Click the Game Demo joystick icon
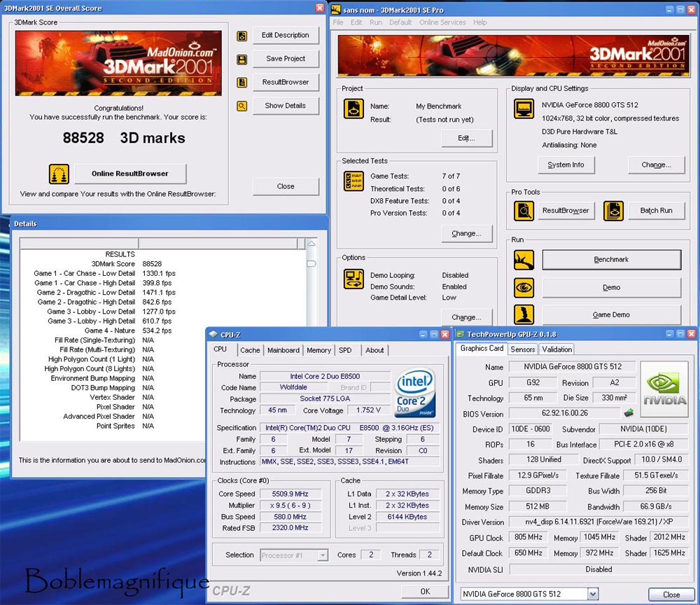Viewport: 700px width, 605px height. point(524,314)
